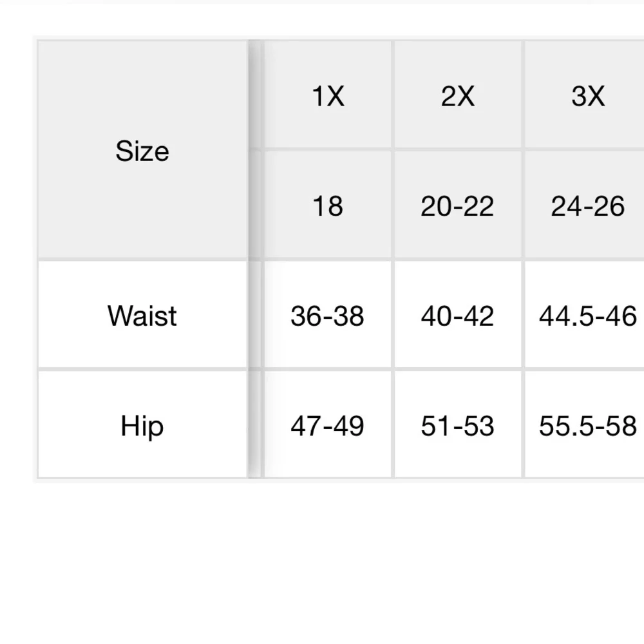Click the 40-42 waist measurement cell
The height and width of the screenshot is (644, 644).
458,316
